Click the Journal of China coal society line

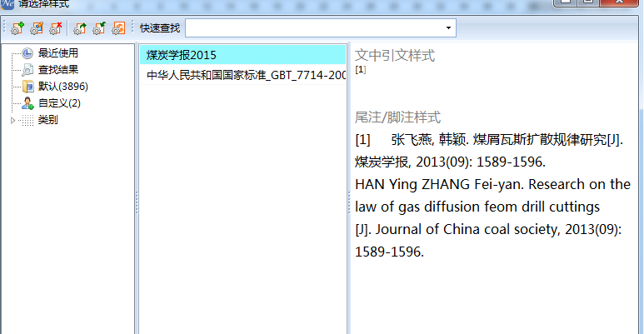pyautogui.click(x=488, y=229)
